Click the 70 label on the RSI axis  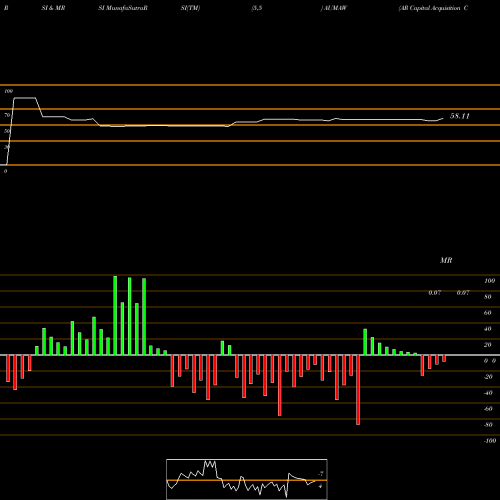tap(7, 115)
